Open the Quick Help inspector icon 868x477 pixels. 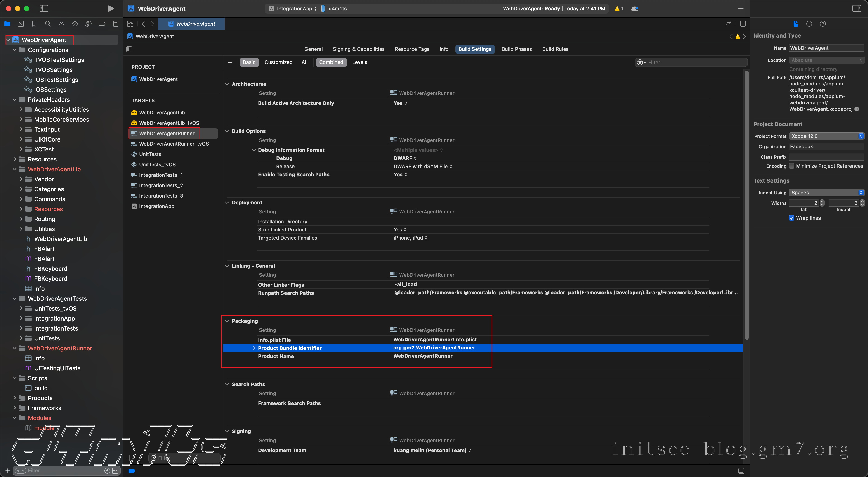point(823,24)
